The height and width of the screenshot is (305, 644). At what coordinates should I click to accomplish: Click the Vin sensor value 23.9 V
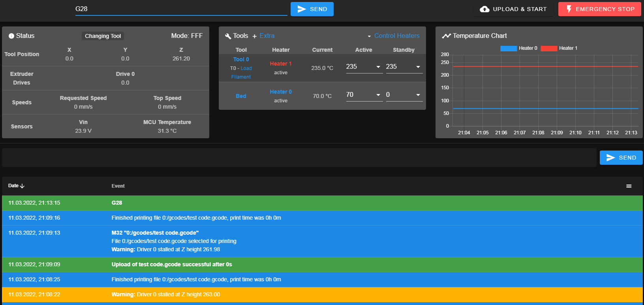click(83, 131)
